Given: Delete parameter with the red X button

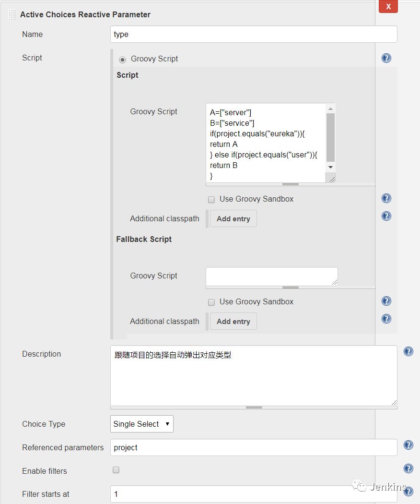Looking at the screenshot, I should point(388,6).
